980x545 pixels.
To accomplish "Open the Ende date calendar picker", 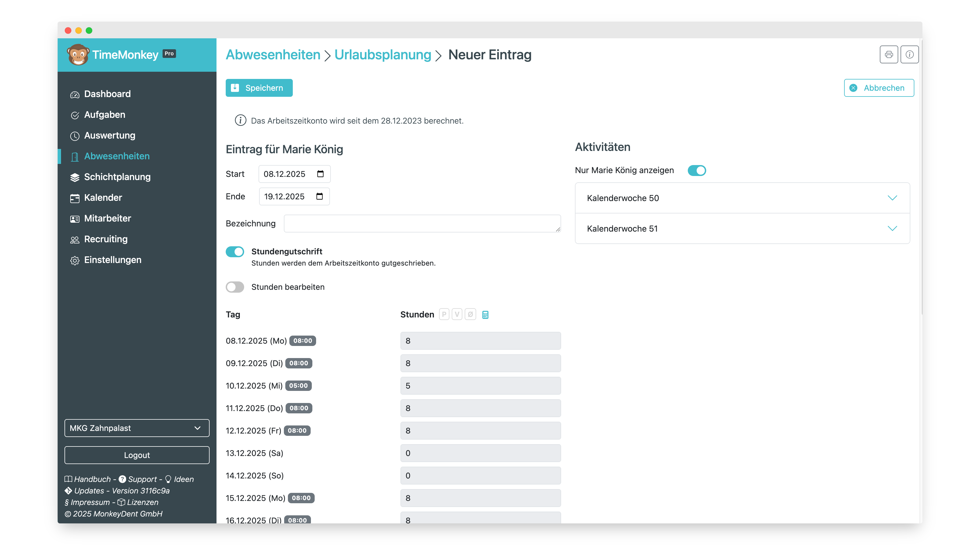I will click(320, 196).
